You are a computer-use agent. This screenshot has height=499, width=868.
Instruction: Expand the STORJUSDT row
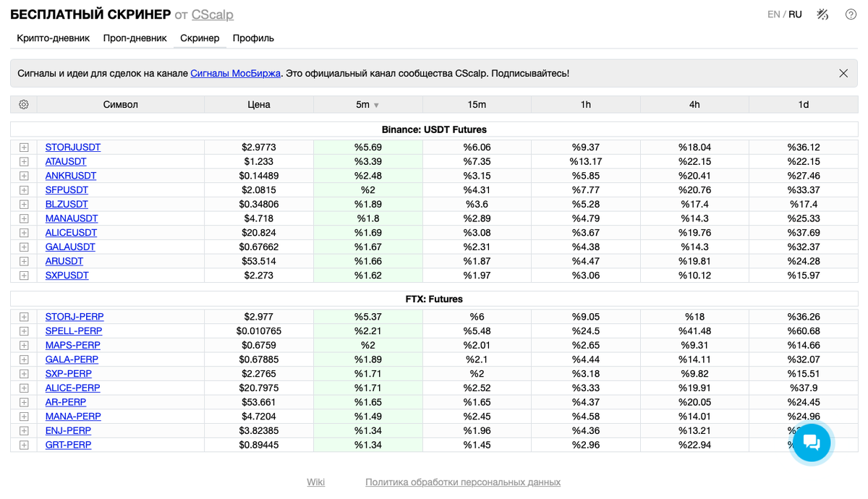tap(24, 148)
